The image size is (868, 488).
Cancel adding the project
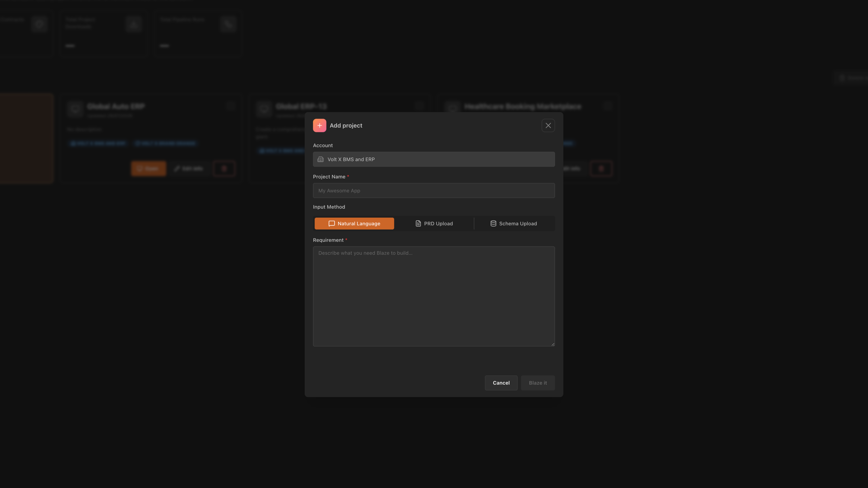[501, 383]
